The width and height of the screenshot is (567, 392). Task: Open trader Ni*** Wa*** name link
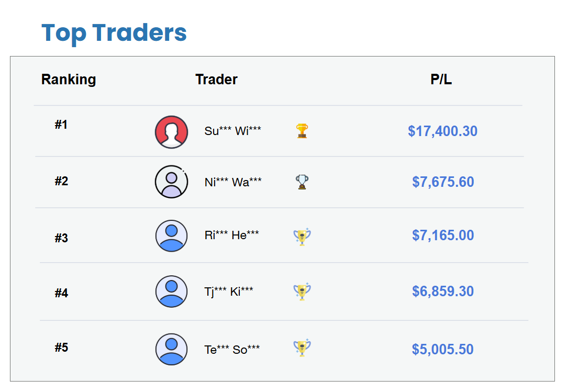pos(233,182)
